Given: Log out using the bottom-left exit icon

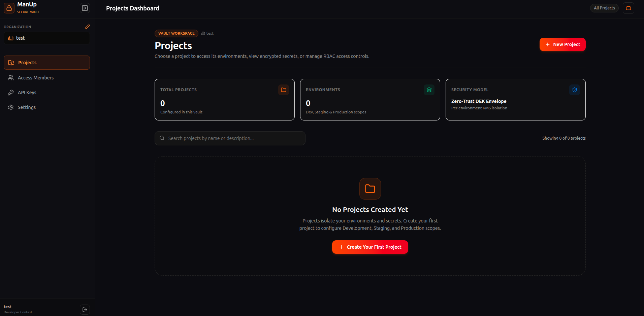Looking at the screenshot, I should 85,310.
